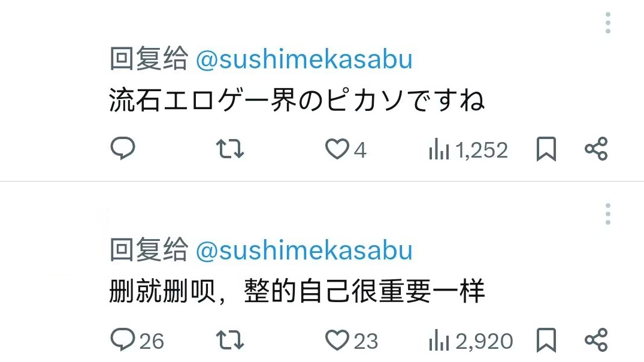Viewport: 644px width, 362px height.
Task: Share the Chinese reply tweet
Action: click(596, 340)
